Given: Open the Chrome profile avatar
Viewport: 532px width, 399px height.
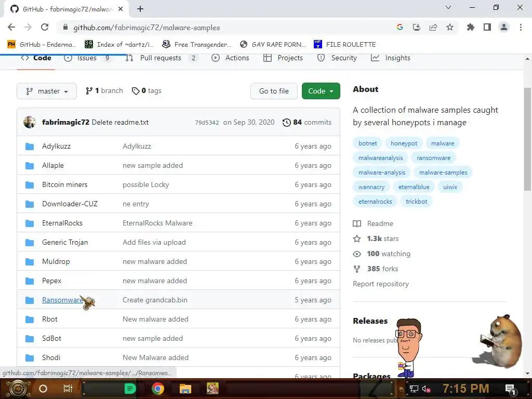Looking at the screenshot, I should point(504,27).
